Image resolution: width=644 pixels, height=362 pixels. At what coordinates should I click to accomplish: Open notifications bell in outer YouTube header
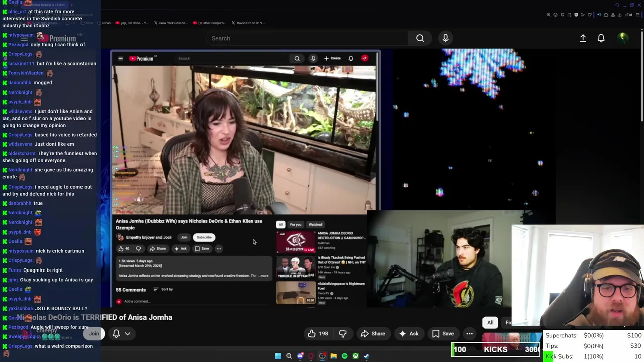coord(601,38)
